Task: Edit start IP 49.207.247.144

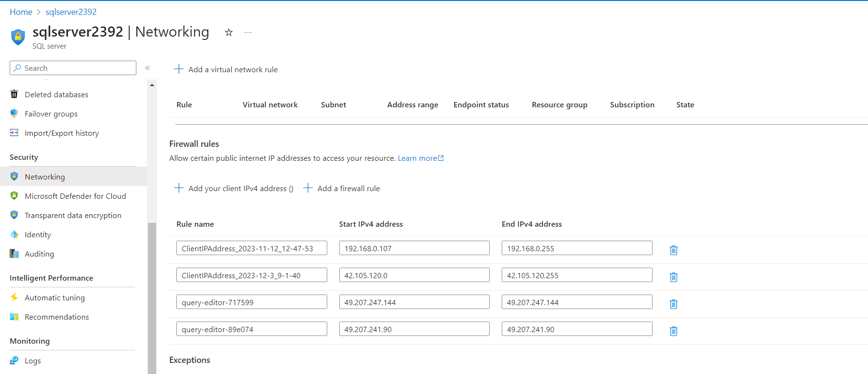Action: pos(414,302)
